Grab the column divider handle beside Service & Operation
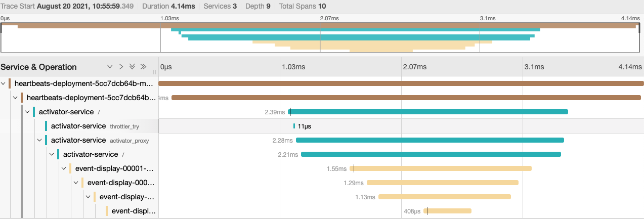Screen dimensions: 644x219 [155, 72]
